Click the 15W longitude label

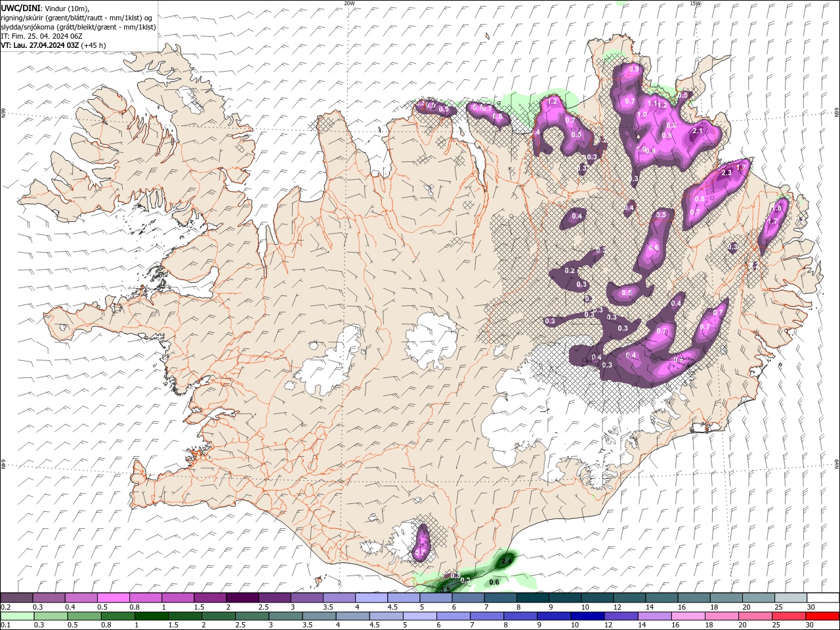695,3
